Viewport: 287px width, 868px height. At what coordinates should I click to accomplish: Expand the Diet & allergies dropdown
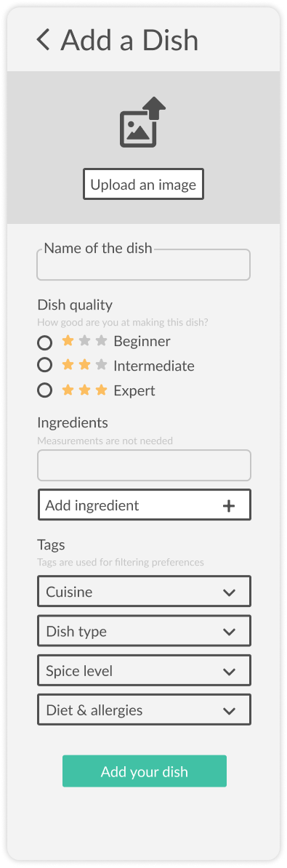point(144,710)
